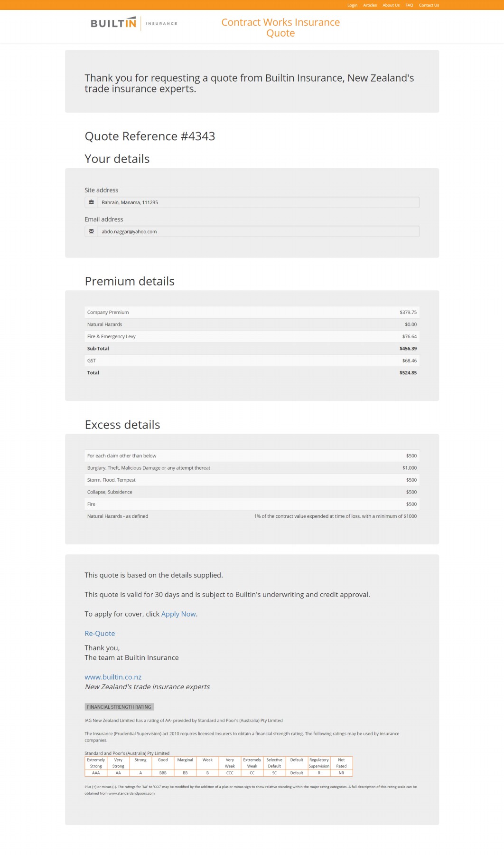Click the Re-Quote link
The image size is (504, 855).
100,634
